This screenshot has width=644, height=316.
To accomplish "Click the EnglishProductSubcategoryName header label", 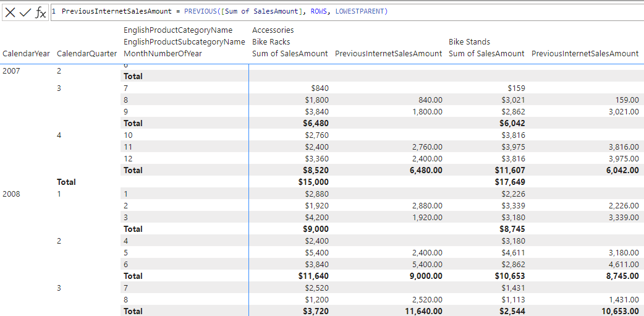I will click(184, 42).
